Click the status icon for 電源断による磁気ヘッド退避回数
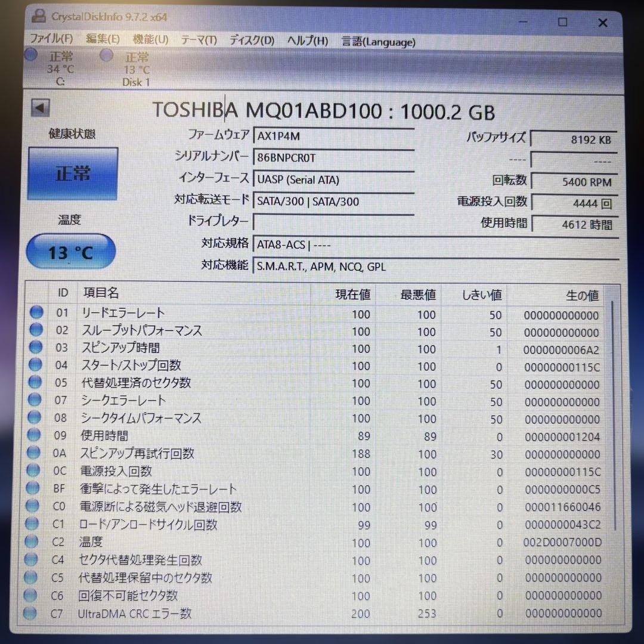 click(32, 506)
